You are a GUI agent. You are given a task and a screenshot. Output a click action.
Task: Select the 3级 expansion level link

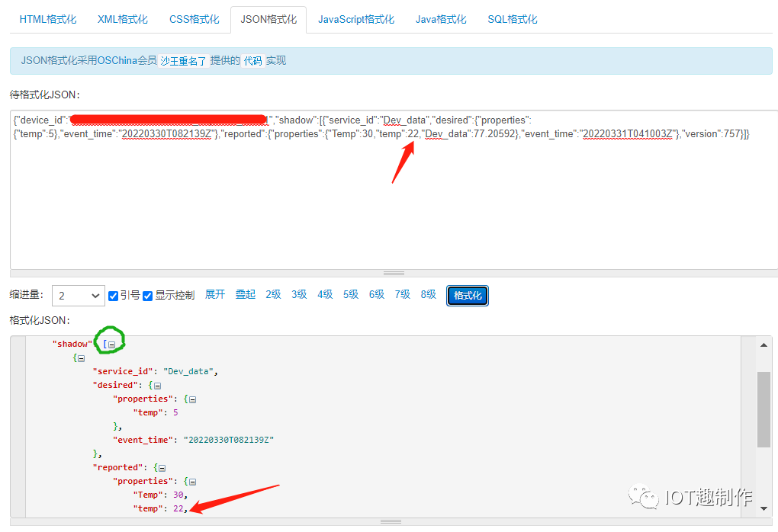pos(298,294)
